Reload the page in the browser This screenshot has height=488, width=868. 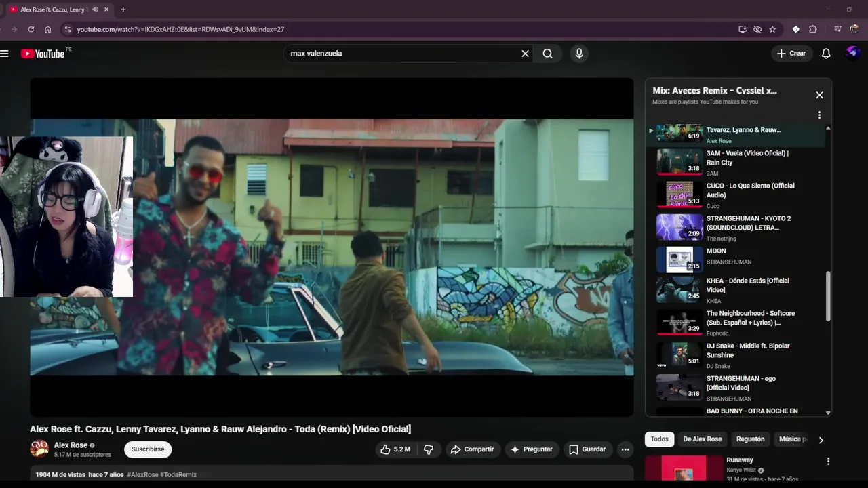point(31,29)
